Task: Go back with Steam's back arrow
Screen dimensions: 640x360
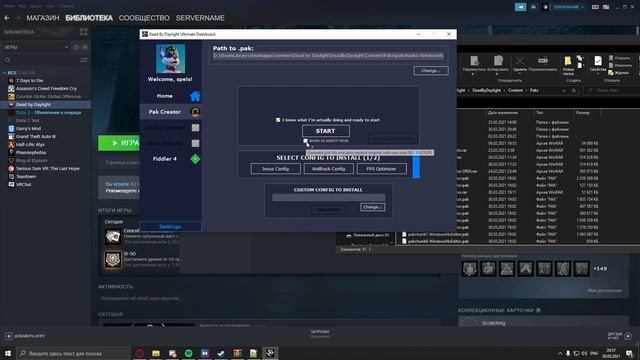Action: tap(7, 18)
